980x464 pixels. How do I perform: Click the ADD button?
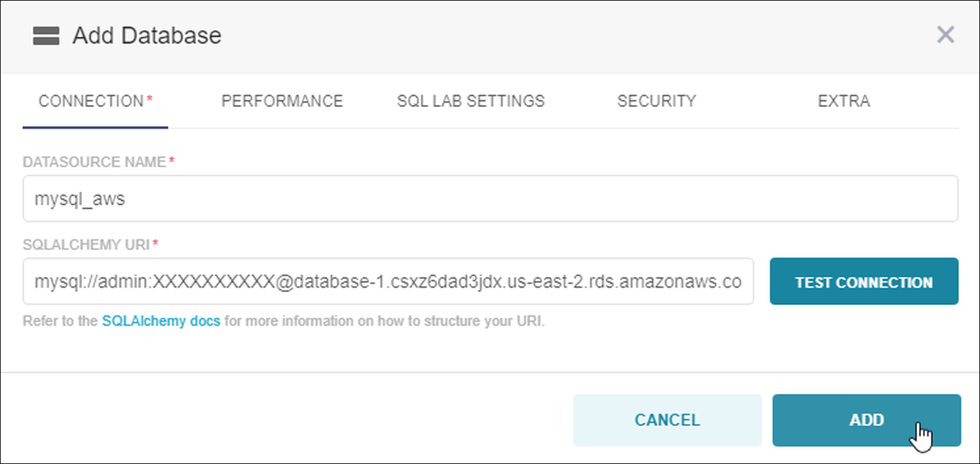click(866, 420)
